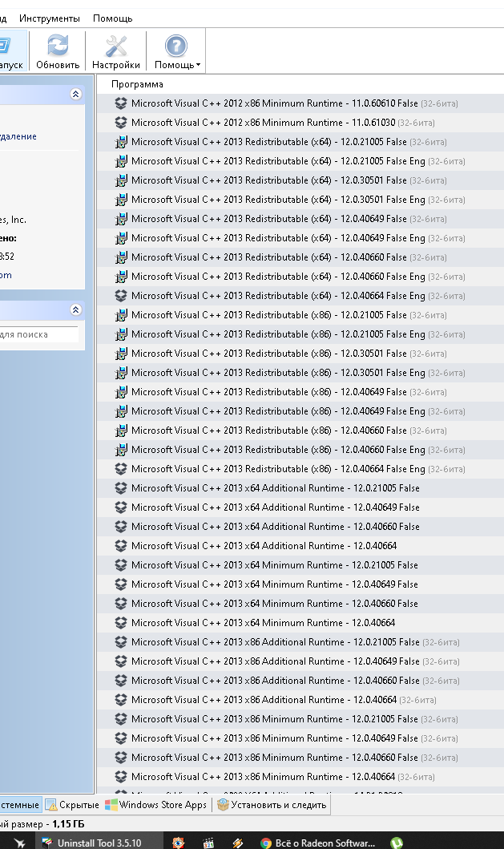Select Redistributable (x86) - 12.0.21005 False row without Eng
Image resolution: width=504 pixels, height=849 pixels.
click(x=300, y=315)
